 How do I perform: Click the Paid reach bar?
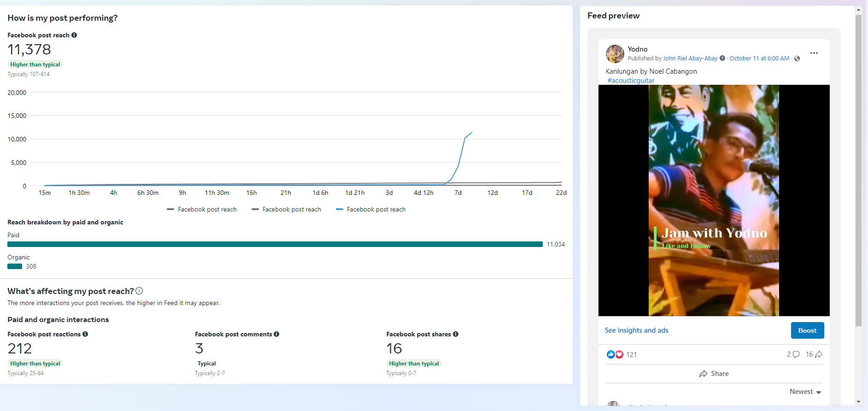click(275, 244)
